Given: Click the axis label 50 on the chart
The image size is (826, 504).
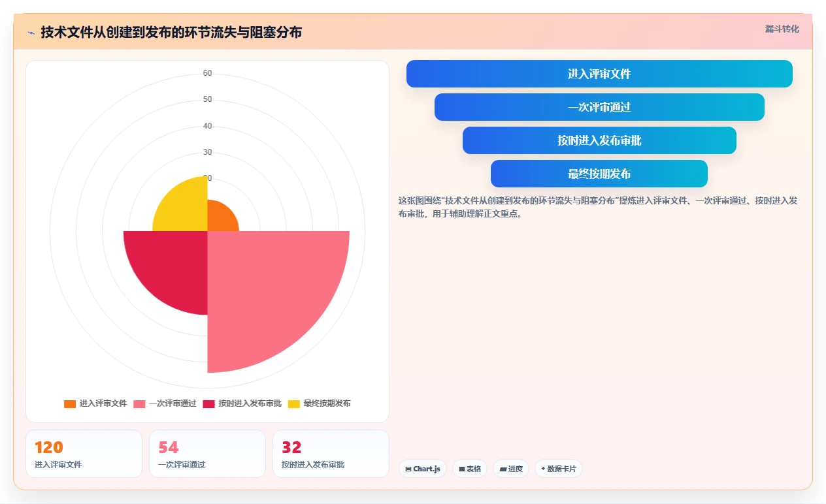Looking at the screenshot, I should coord(207,99).
